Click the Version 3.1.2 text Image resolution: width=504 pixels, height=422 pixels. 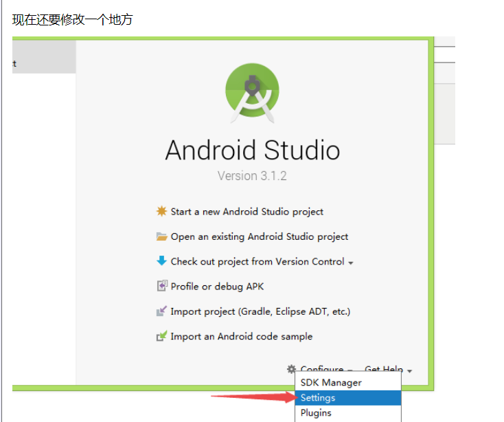coord(252,176)
